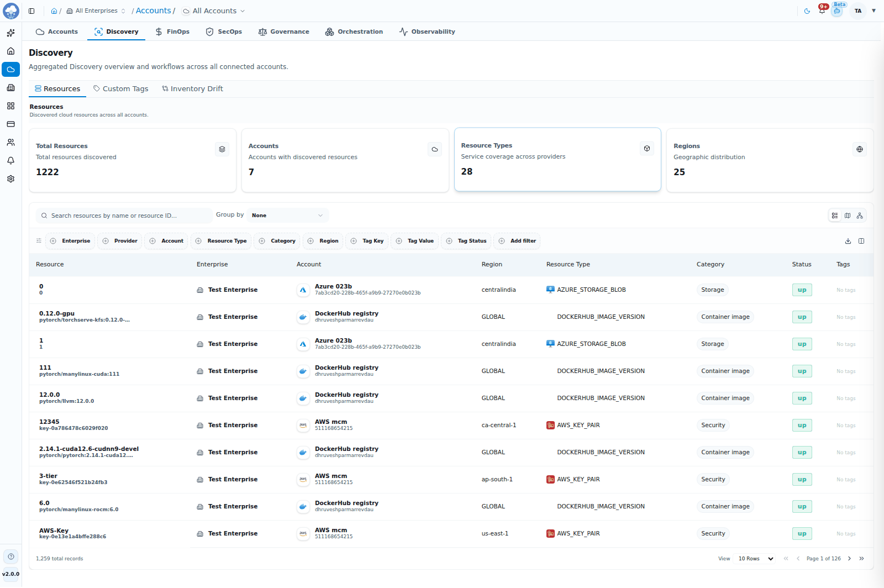The width and height of the screenshot is (884, 588).
Task: Select the list view icon
Action: coord(835,216)
